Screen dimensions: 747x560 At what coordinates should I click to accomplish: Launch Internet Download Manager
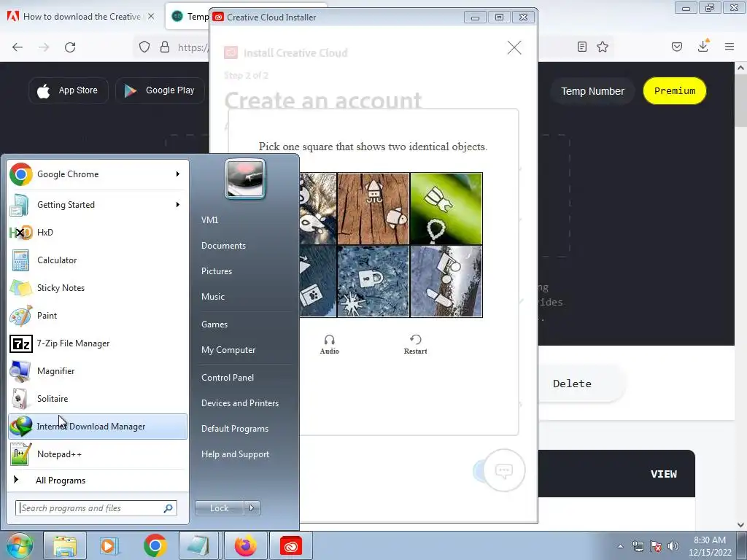click(98, 426)
